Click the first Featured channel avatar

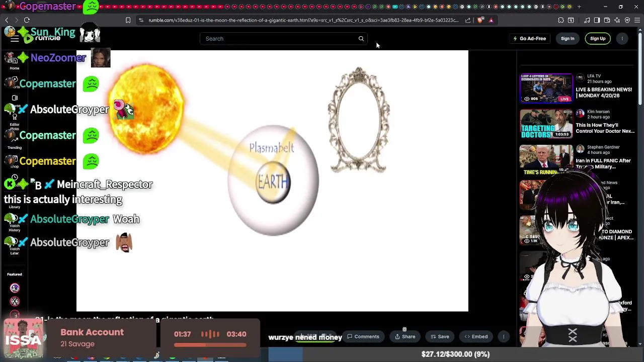click(15, 288)
